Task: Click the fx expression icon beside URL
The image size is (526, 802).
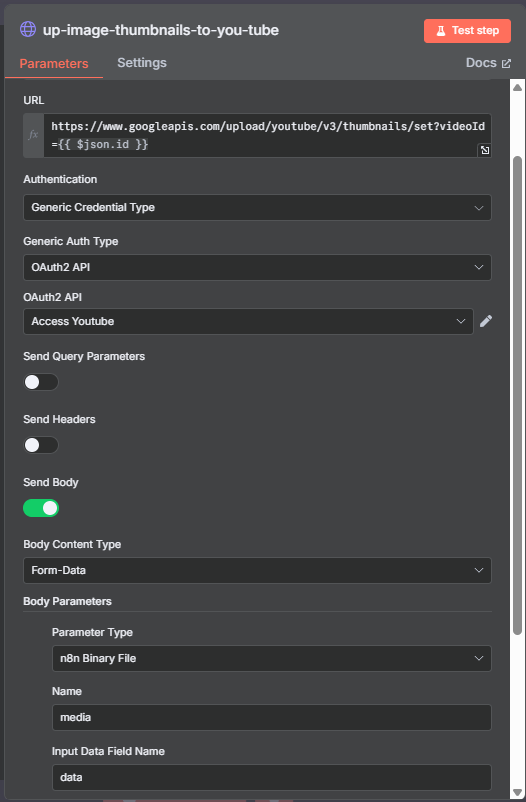Action: 33,135
